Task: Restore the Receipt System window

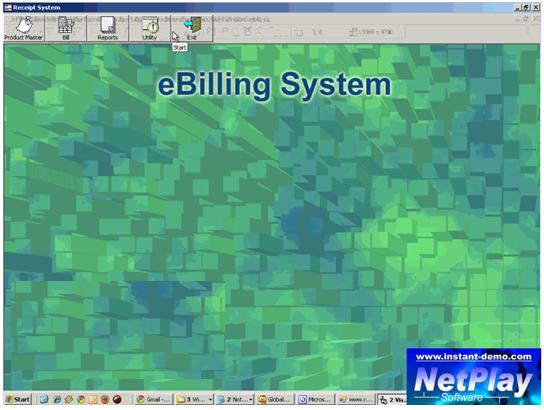Action: pos(526,8)
